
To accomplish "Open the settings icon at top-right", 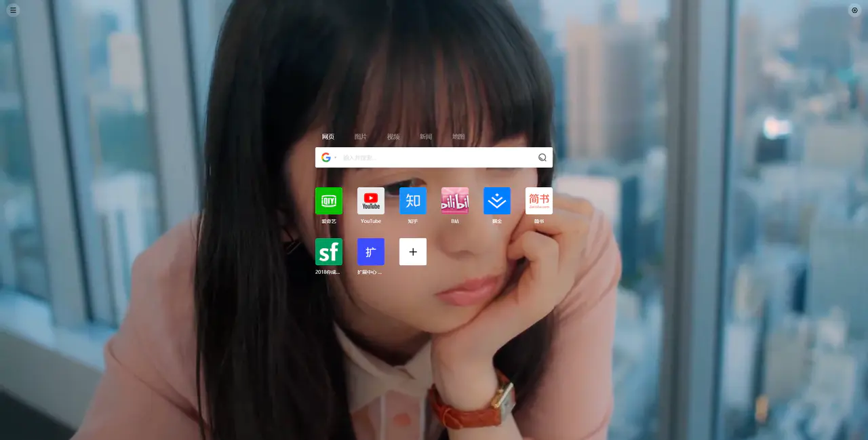I will [854, 10].
